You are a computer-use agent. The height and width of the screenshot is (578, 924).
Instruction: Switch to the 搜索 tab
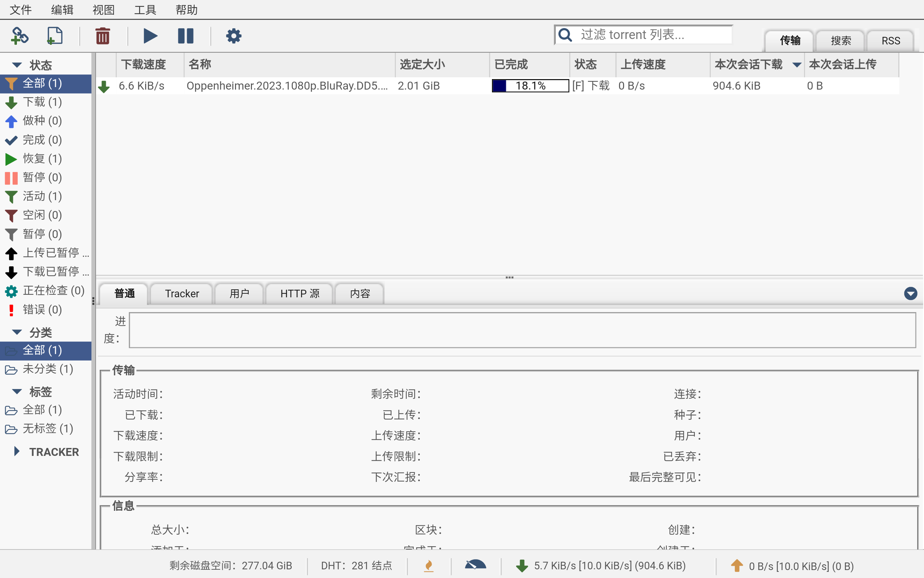click(840, 40)
